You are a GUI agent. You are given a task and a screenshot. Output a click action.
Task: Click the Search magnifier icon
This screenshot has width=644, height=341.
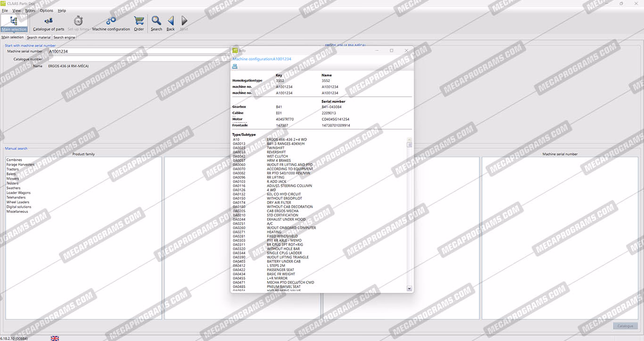[157, 23]
